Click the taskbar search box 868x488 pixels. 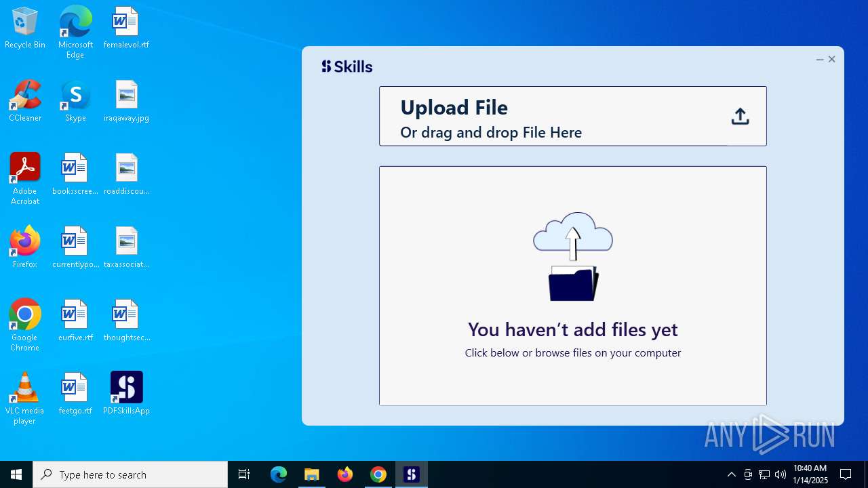(x=130, y=474)
